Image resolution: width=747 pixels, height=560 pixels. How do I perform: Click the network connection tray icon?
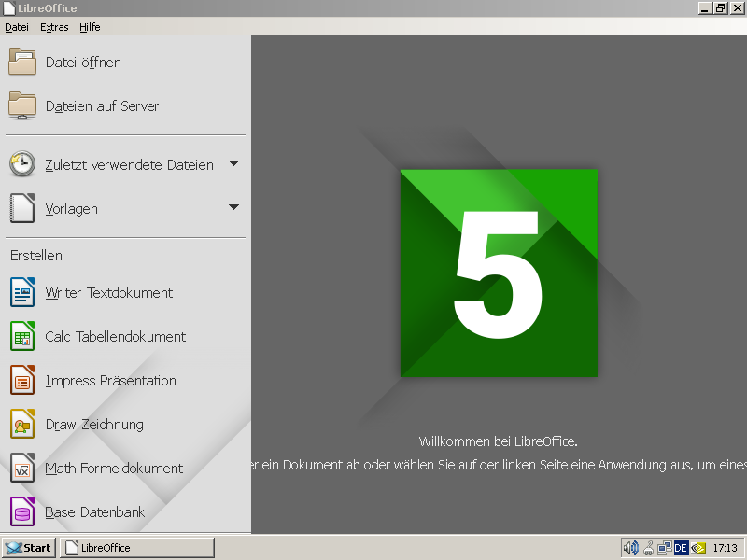(665, 548)
